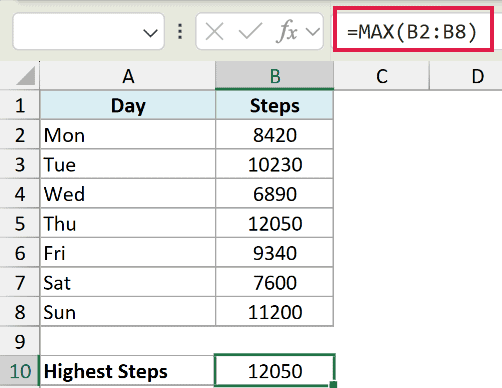Click the cell containing 'Sun'

tap(128, 312)
